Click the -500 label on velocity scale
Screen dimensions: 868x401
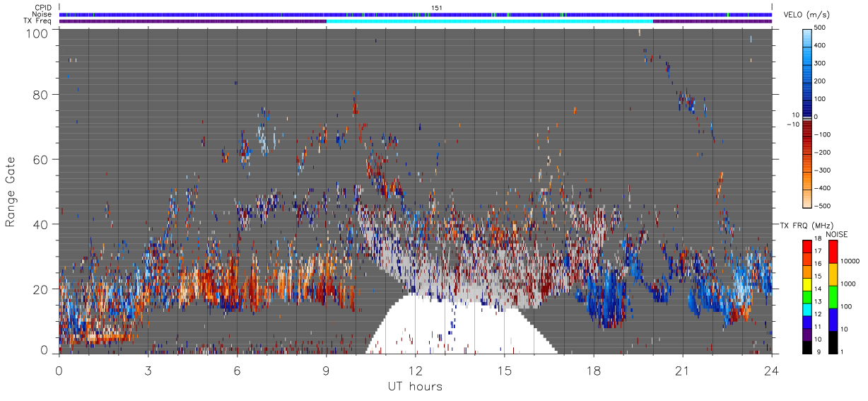click(x=823, y=206)
